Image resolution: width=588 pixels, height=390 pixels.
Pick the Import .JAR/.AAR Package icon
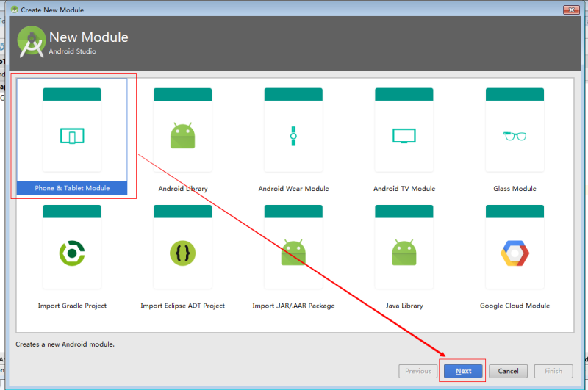(293, 253)
